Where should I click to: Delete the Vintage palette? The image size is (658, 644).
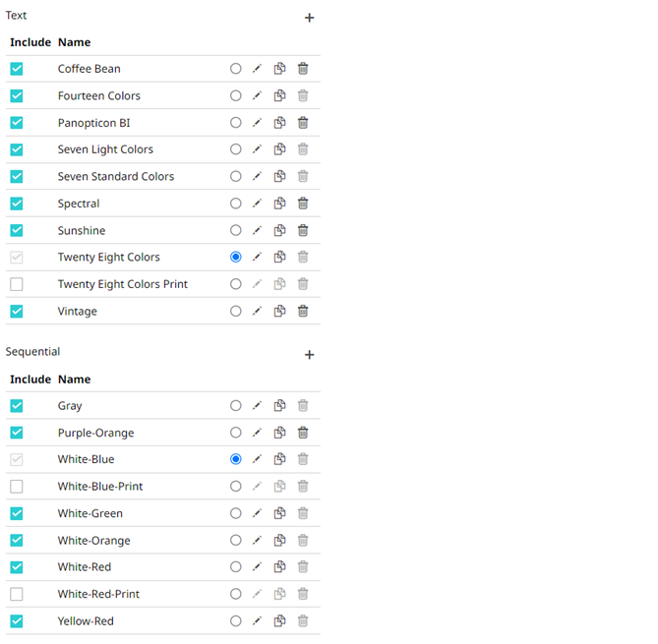pos(303,312)
